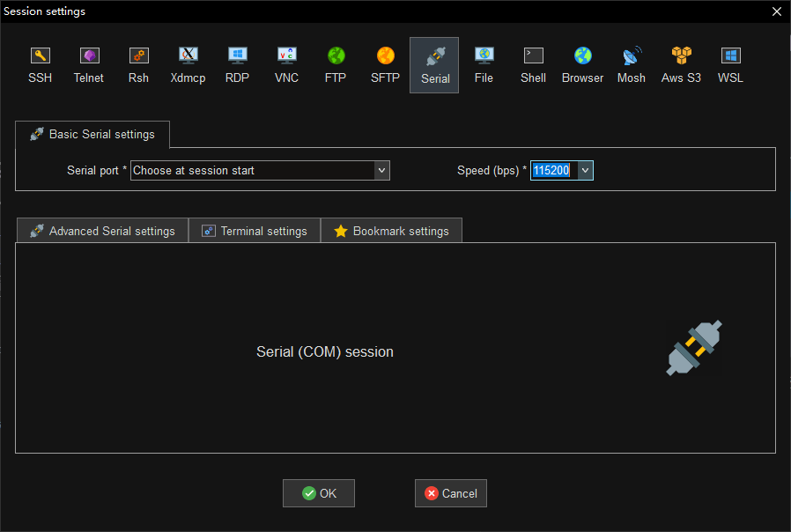This screenshot has height=532, width=791.
Task: Click the Serial (COM) session text
Action: pyautogui.click(x=325, y=351)
